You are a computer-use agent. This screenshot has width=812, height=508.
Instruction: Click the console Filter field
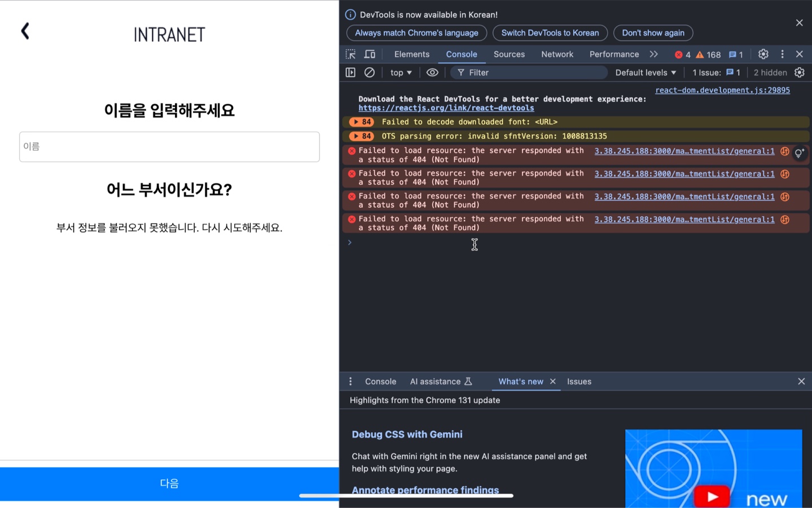529,72
